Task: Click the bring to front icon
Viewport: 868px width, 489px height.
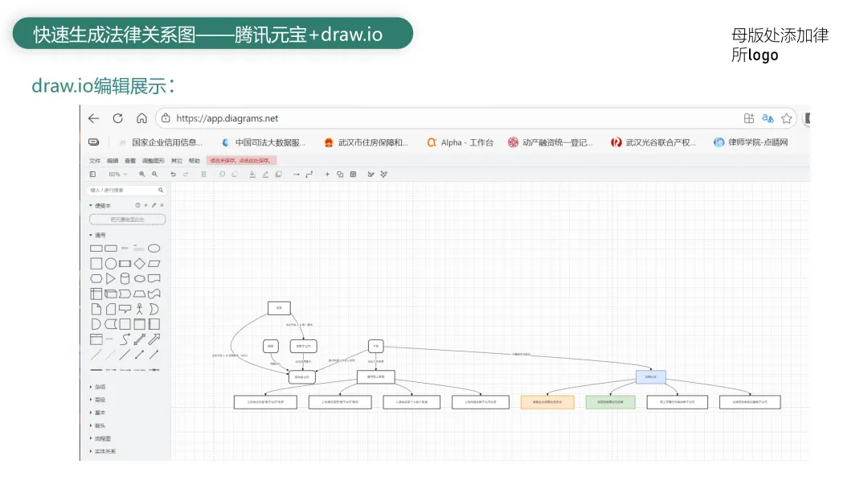Action: tap(222, 175)
